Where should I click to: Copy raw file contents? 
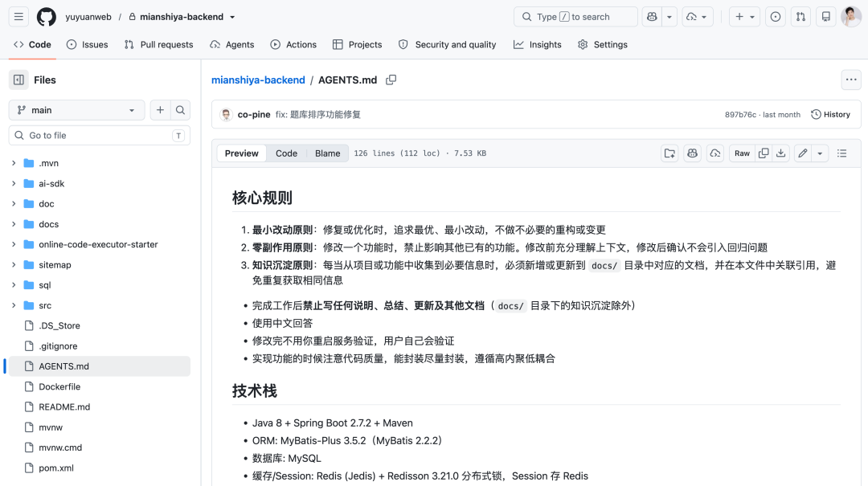click(764, 153)
